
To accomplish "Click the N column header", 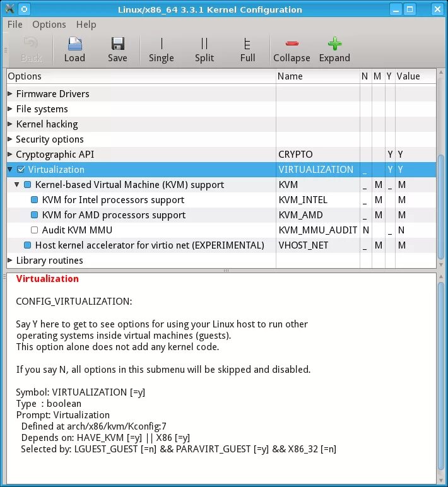I will coord(366,76).
